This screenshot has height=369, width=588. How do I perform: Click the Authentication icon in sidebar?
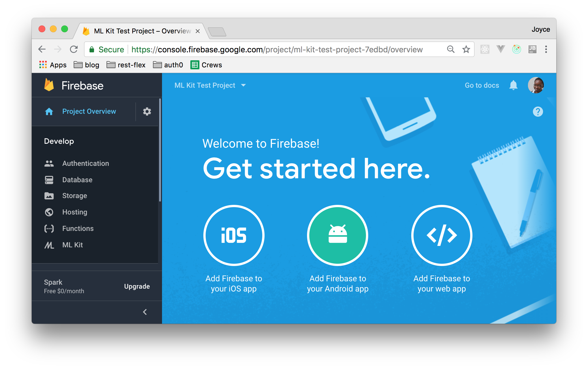pos(50,163)
